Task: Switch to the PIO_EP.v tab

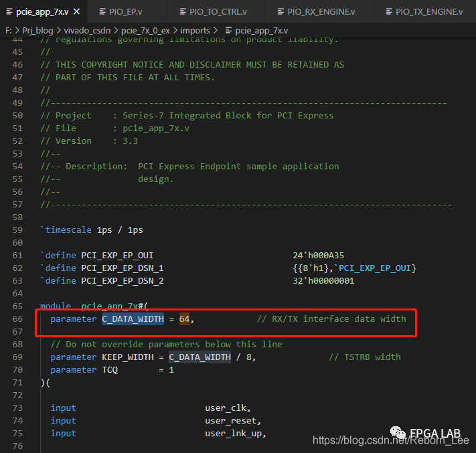Action: coord(125,12)
